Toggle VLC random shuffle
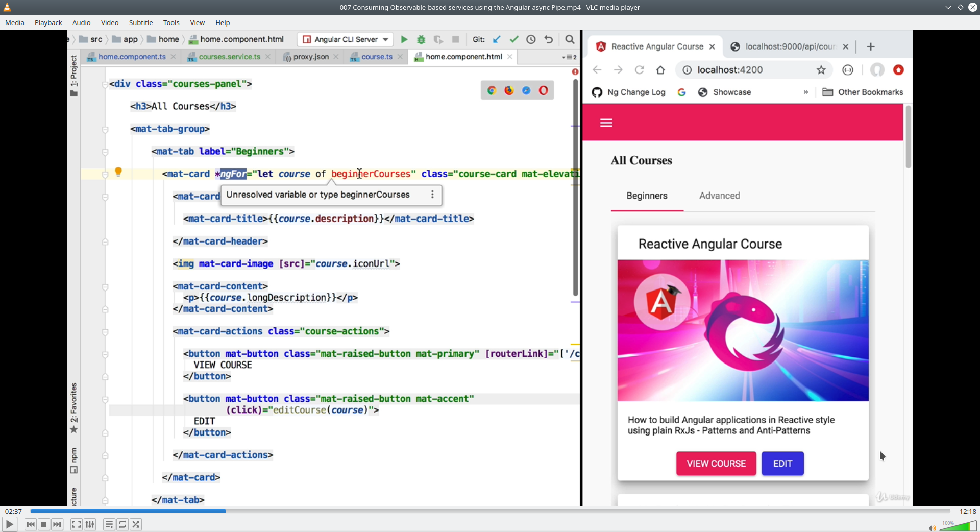Screen dimensions: 980x532 pyautogui.click(x=136, y=524)
